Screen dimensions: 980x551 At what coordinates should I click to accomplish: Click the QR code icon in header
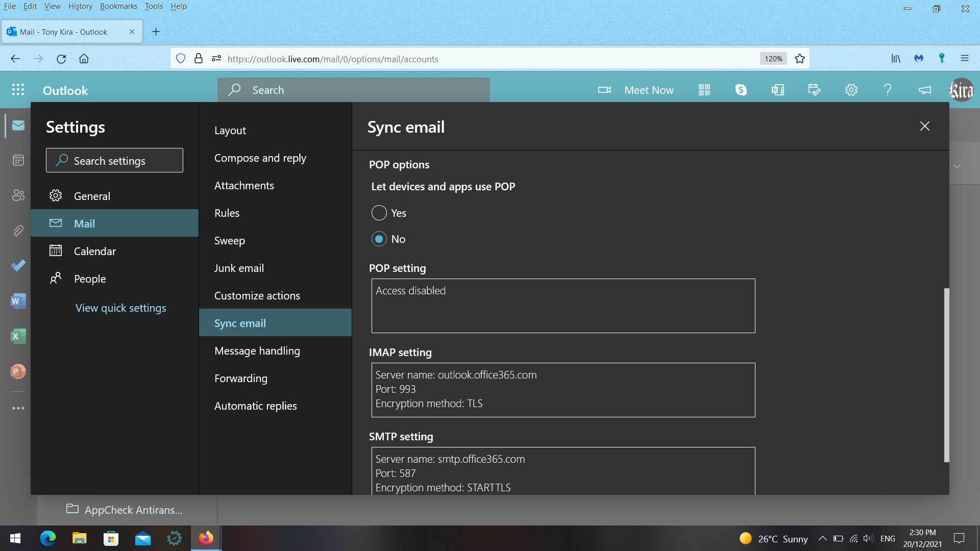point(704,90)
